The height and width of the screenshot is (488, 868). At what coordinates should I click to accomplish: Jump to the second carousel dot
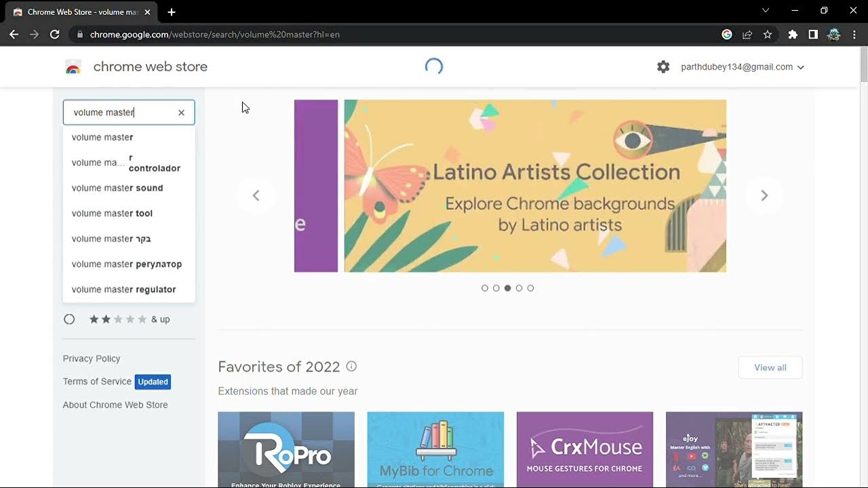tap(496, 288)
